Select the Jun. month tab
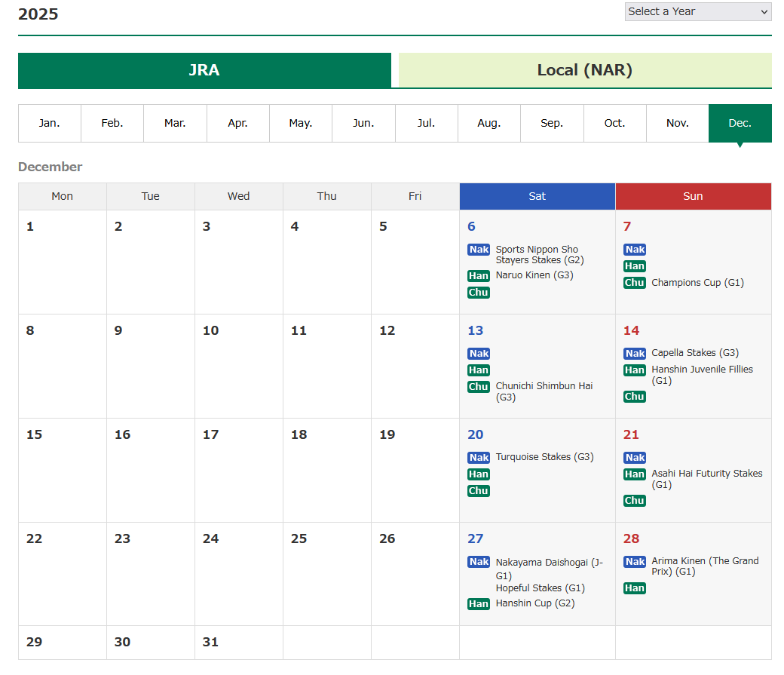Viewport: 784px width, 675px height. point(363,123)
